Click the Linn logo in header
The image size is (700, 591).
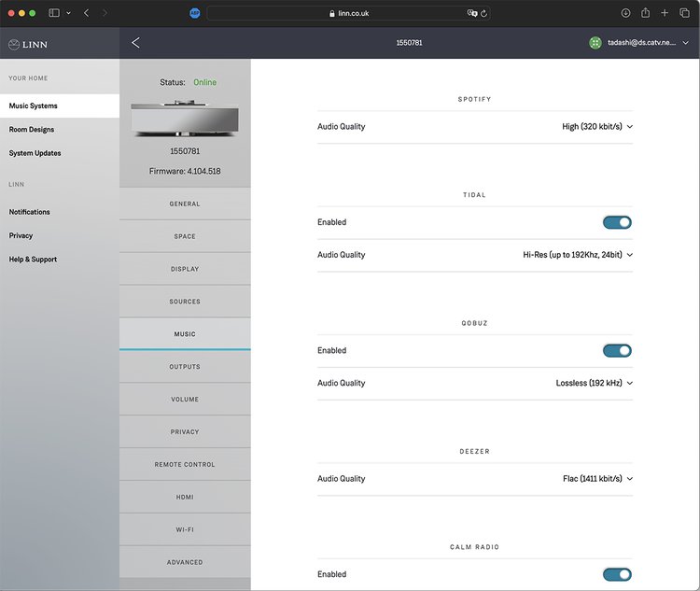[28, 44]
